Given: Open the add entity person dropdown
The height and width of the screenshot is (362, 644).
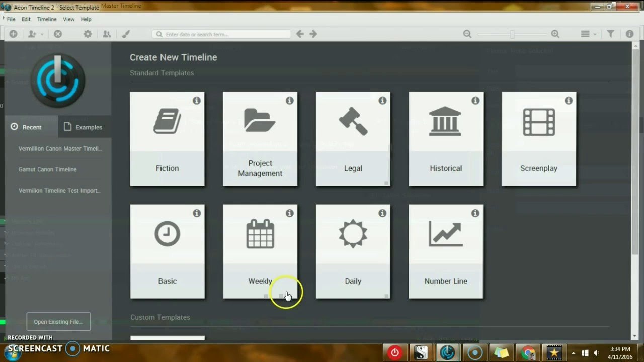Looking at the screenshot, I should [35, 34].
